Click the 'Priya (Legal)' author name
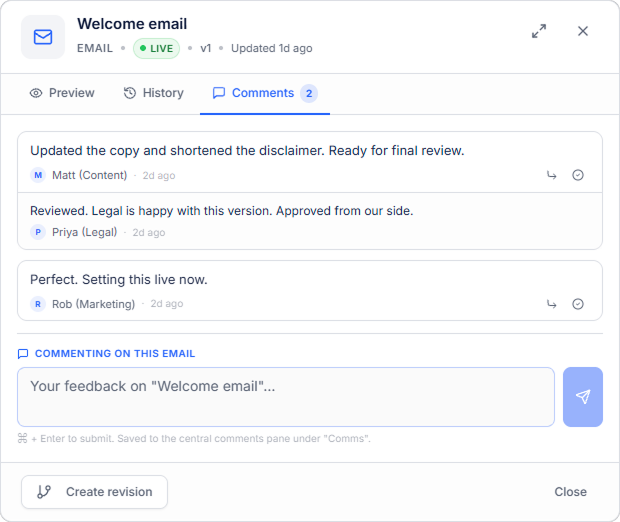620x522 pixels. (x=85, y=232)
